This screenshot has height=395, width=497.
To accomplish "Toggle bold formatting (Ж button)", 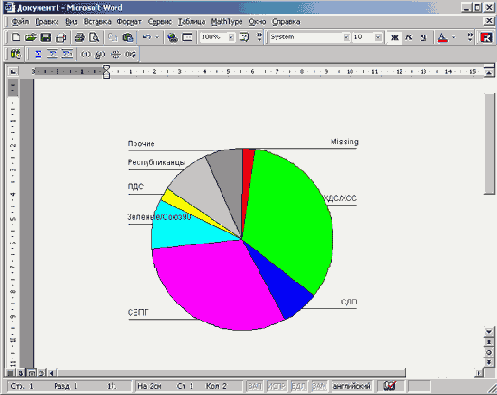I will point(395,37).
